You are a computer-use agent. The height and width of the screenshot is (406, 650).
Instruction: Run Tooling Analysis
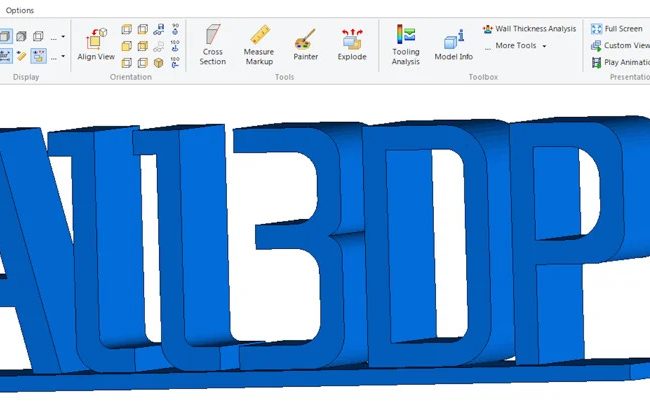(x=405, y=45)
